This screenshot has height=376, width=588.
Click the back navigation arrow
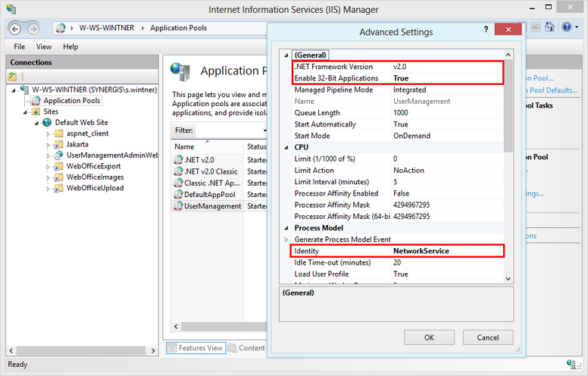tap(15, 29)
